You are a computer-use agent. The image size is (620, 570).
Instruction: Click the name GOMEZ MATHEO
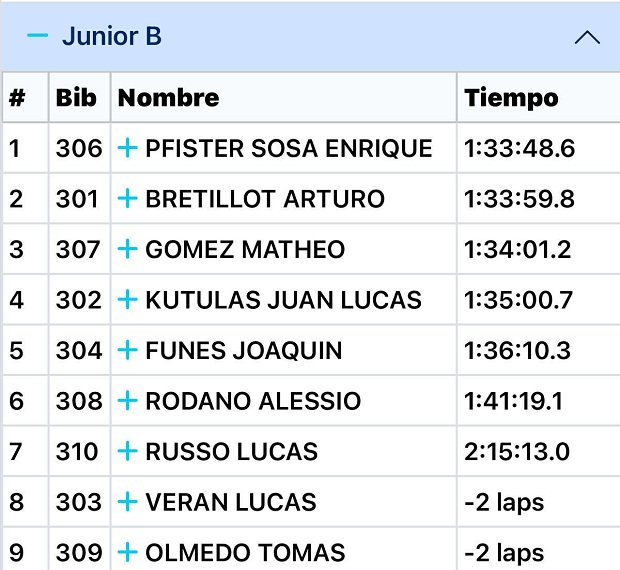(245, 249)
